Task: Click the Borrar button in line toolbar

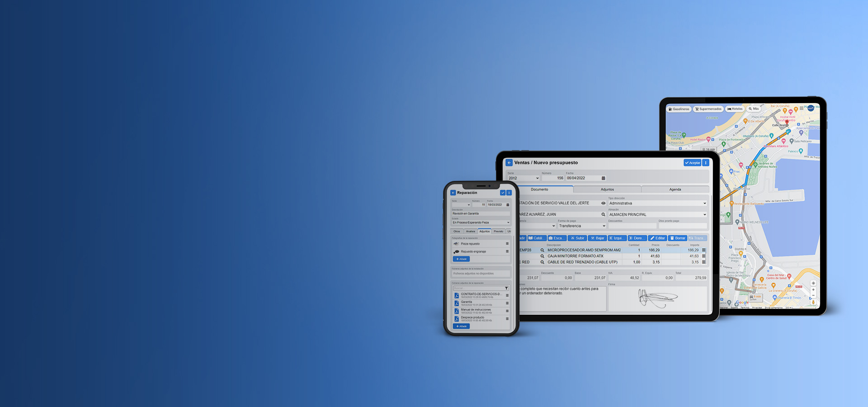Action: point(678,238)
